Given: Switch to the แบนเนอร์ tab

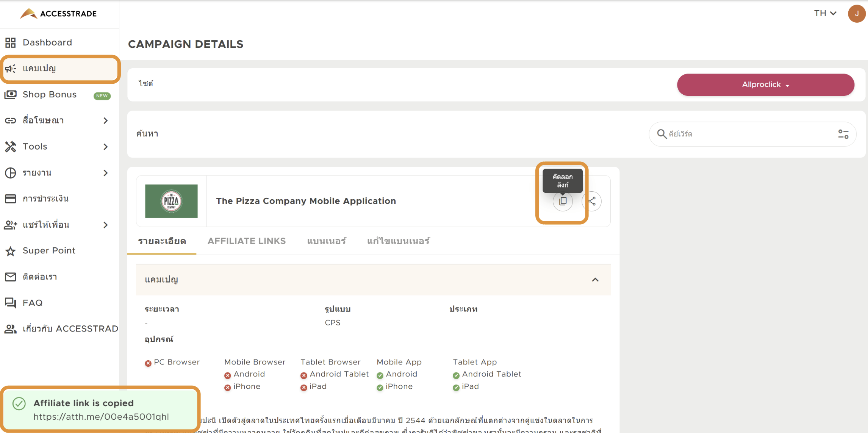Looking at the screenshot, I should 327,241.
